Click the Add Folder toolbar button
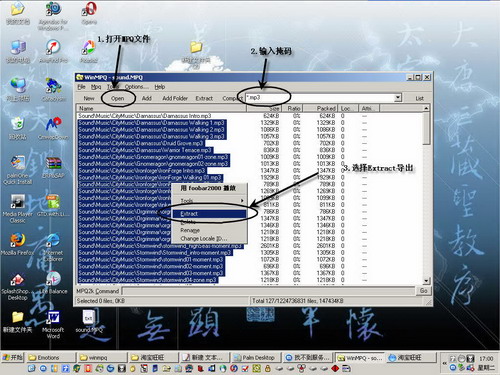 click(175, 98)
